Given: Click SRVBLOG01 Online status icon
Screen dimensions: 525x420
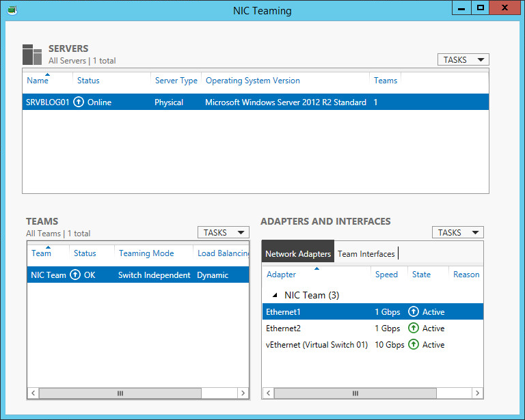Looking at the screenshot, I should (79, 102).
